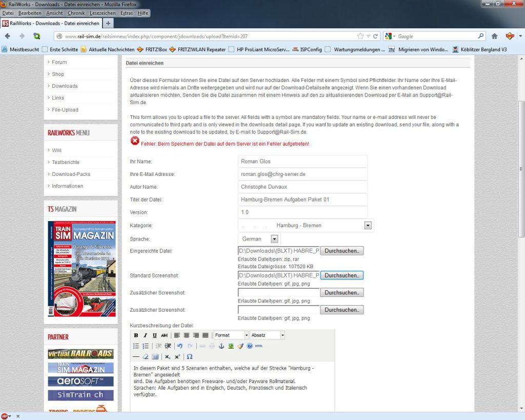Image resolution: width=525 pixels, height=420 pixels.
Task: Browse for first Zusätzlicher Screenshot
Action: tap(342, 293)
